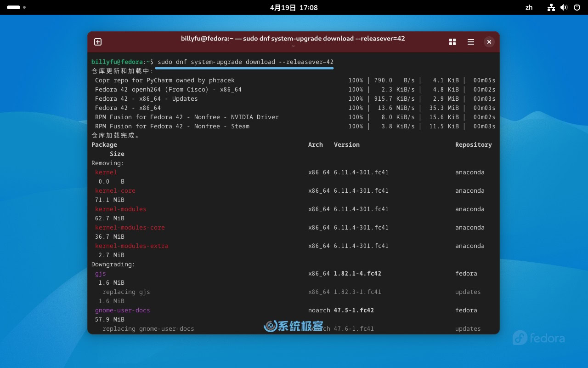Click the 'kernel-modules-extra' package name

[x=132, y=246]
